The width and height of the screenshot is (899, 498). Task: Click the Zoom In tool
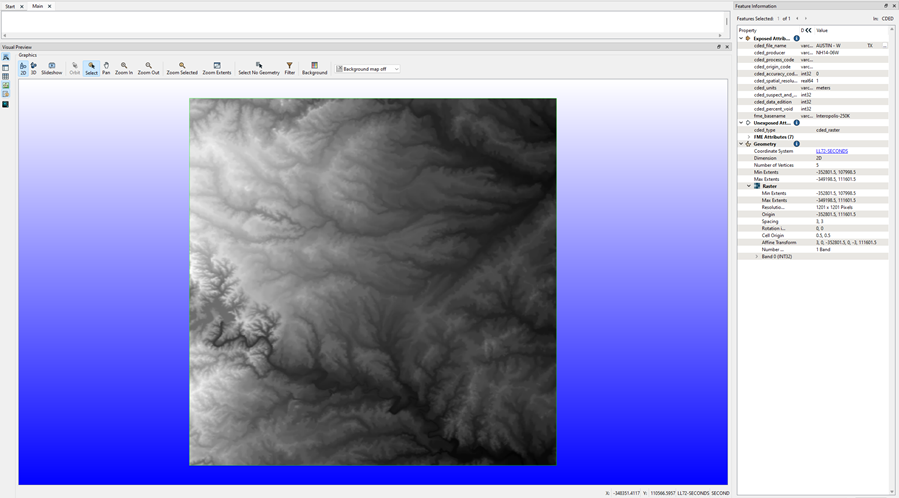[123, 68]
